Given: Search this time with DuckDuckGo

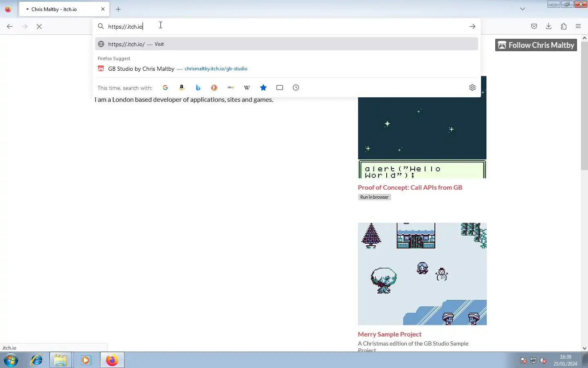Looking at the screenshot, I should coord(214,88).
